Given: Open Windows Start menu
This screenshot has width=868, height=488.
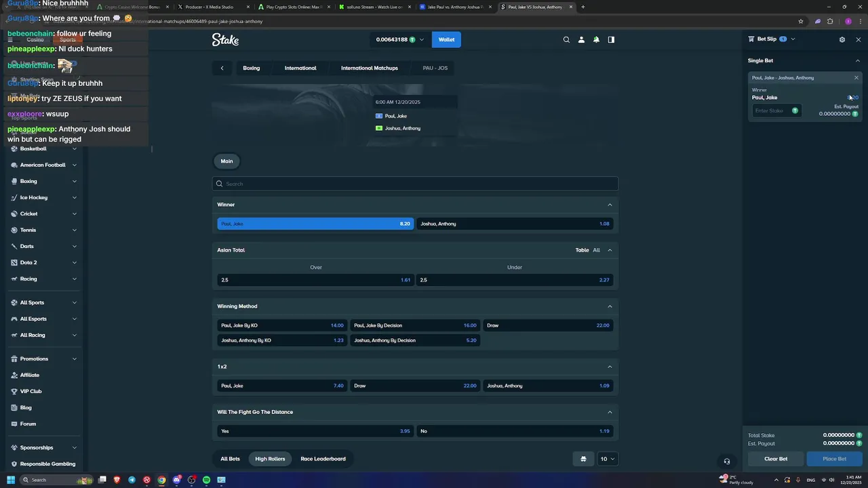Looking at the screenshot, I should pyautogui.click(x=11, y=480).
